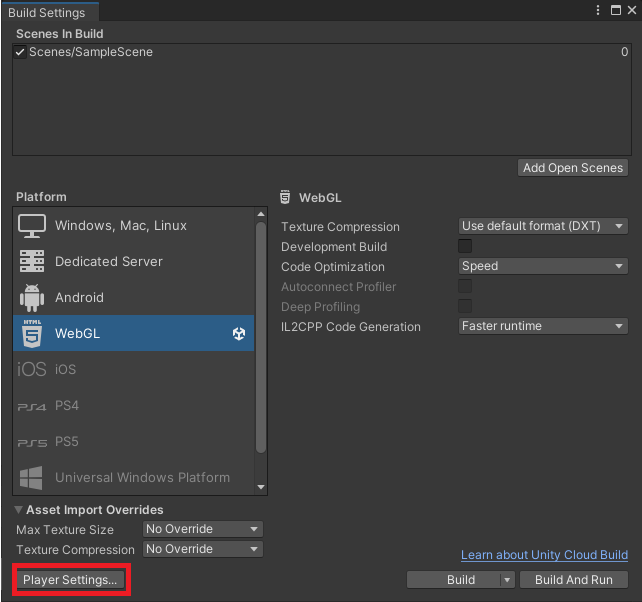Select the Scenes/SampleScene entry
The image size is (642, 602).
click(x=90, y=52)
